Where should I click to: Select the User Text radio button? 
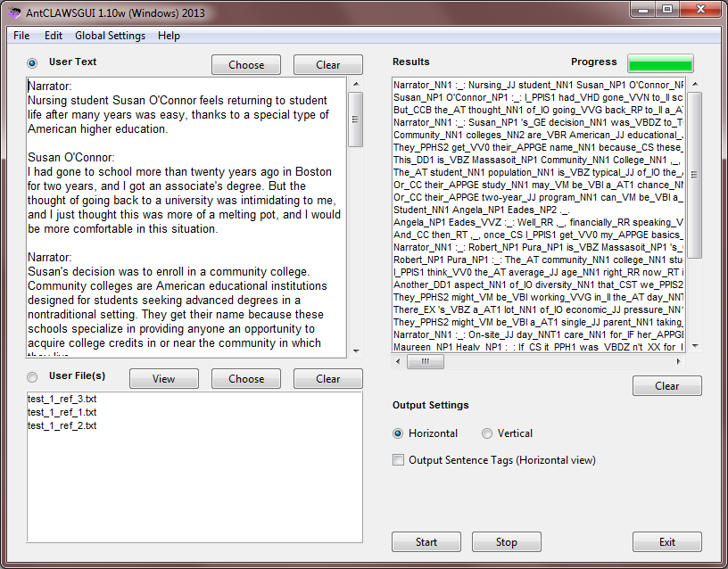point(33,63)
